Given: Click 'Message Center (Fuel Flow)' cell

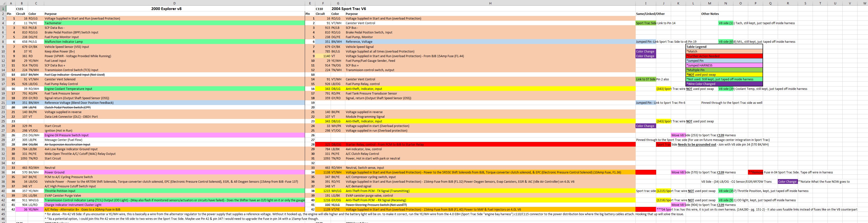Looking at the screenshot, I should (x=174, y=140).
